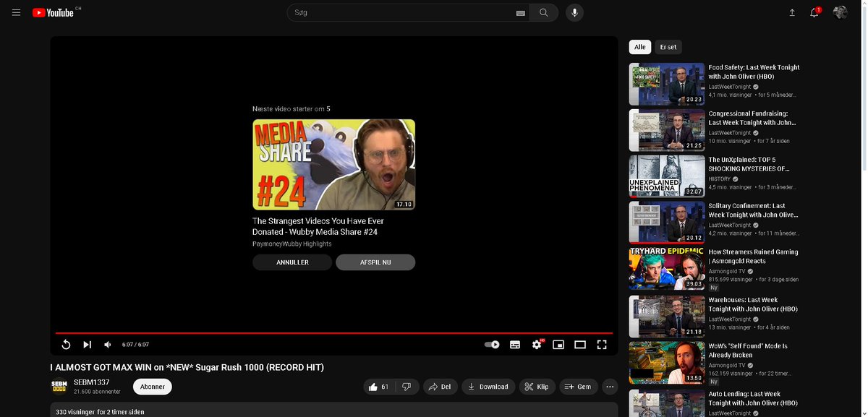Share the video via Del

[x=440, y=387]
